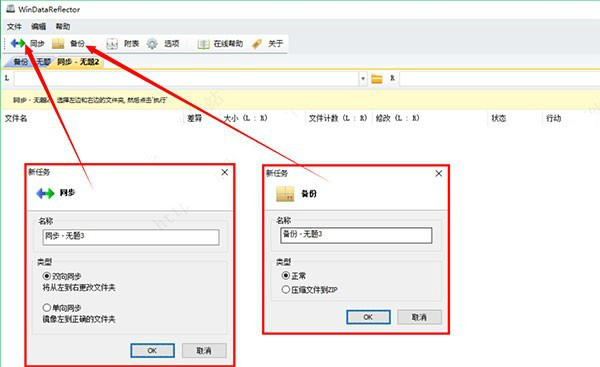Open 附表 via its chart icon
The width and height of the screenshot is (600, 367).
point(112,44)
